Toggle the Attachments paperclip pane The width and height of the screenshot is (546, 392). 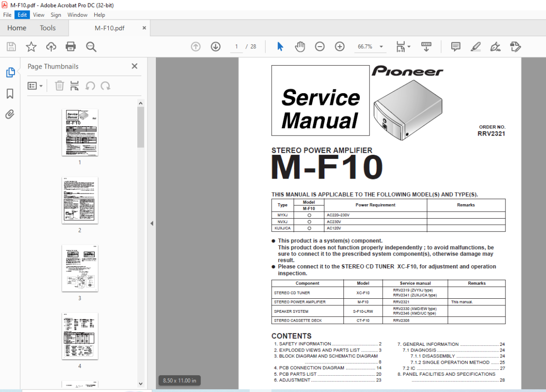[10, 114]
